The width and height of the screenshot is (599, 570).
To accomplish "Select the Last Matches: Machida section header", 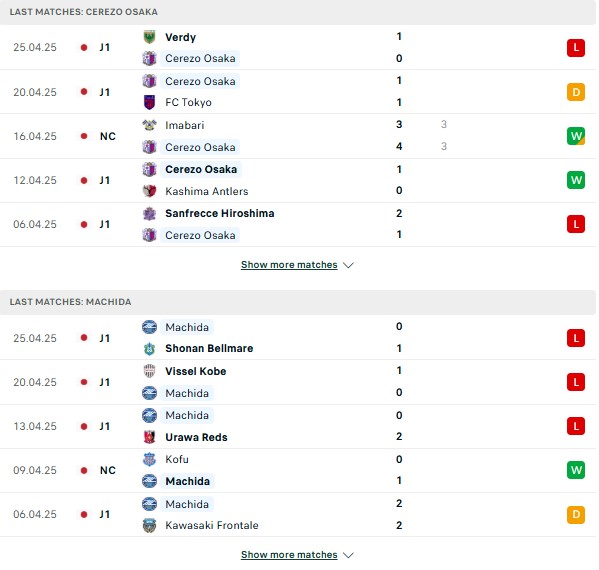I will coord(298,302).
